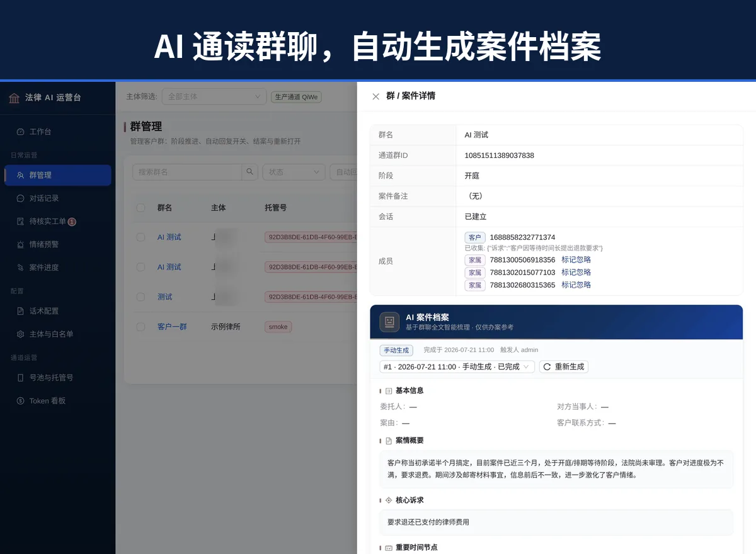
Task: Click the 对话记录 chat bubble icon
Action: 20,198
